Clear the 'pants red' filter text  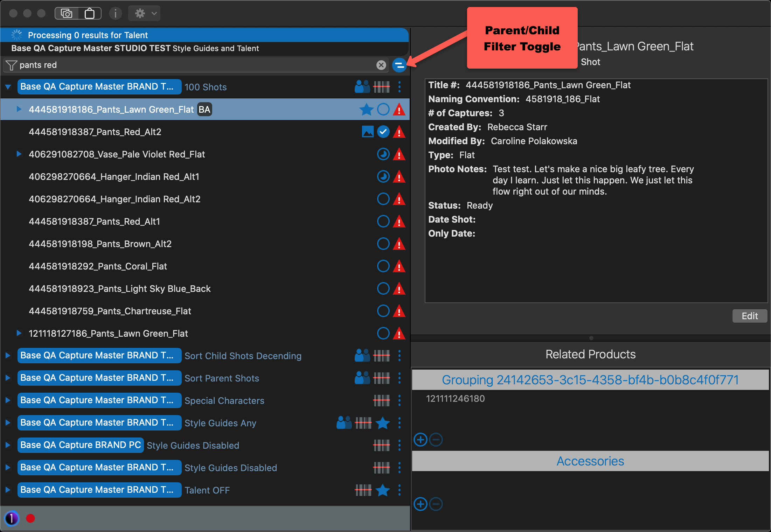pyautogui.click(x=381, y=65)
